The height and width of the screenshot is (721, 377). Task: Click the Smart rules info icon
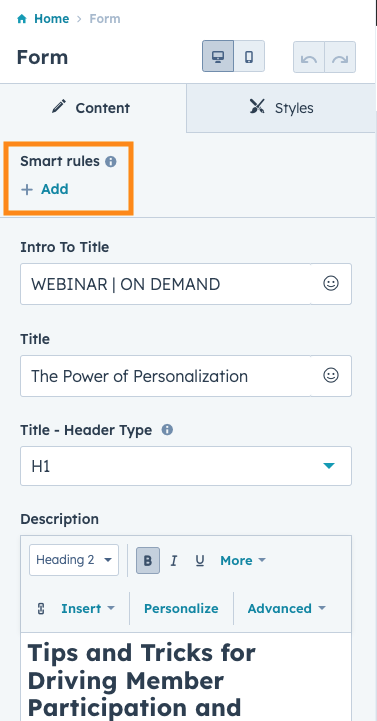[x=111, y=161]
